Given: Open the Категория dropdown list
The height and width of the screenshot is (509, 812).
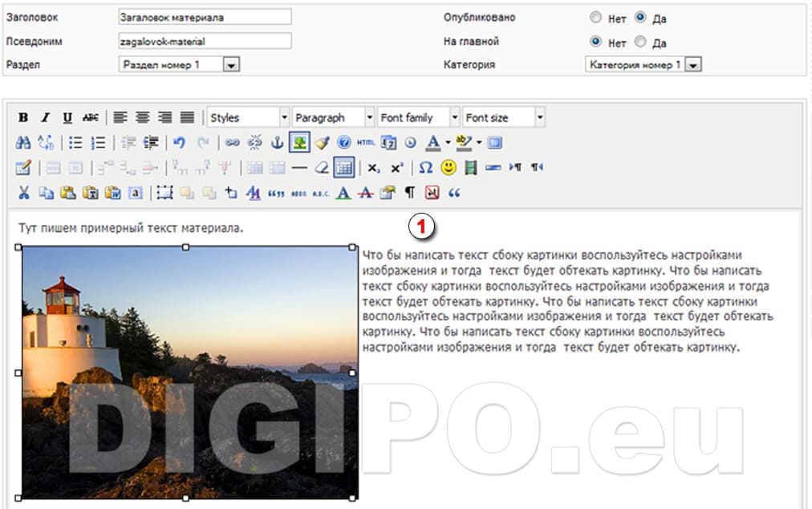Looking at the screenshot, I should (693, 65).
